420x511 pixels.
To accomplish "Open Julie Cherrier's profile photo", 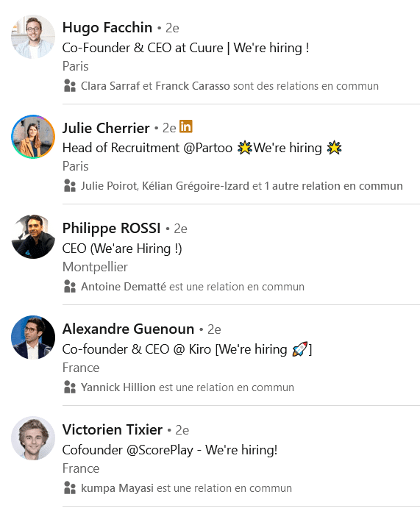I will point(33,137).
